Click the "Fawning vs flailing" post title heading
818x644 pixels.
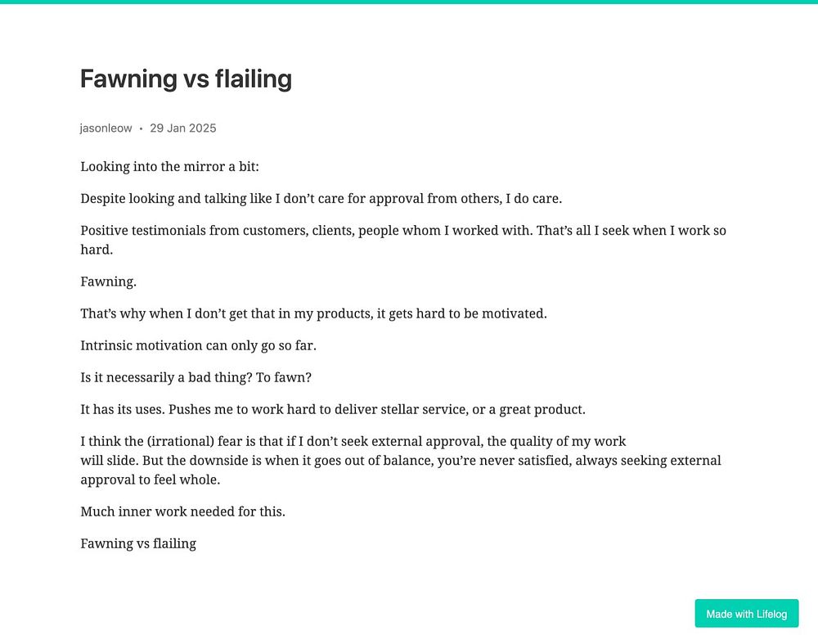click(x=186, y=79)
